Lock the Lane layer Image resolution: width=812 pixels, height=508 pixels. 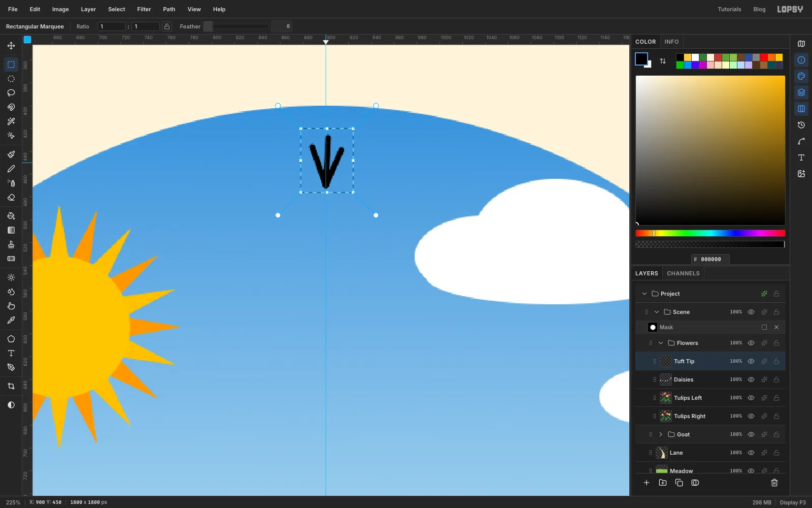776,453
